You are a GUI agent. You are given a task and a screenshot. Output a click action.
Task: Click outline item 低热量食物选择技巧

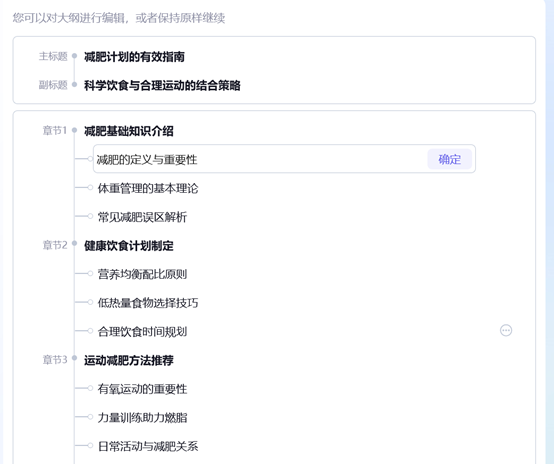pos(148,303)
